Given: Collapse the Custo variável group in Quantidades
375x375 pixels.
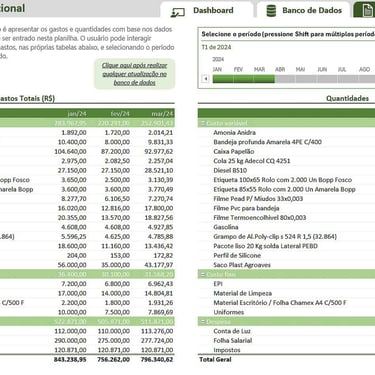Looking at the screenshot, I should pos(202,123).
